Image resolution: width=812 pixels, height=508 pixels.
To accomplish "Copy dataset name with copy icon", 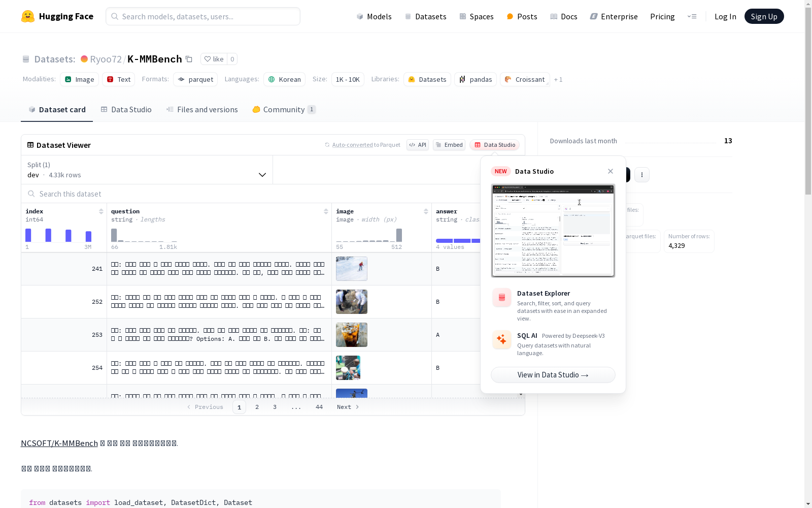I will [189, 59].
